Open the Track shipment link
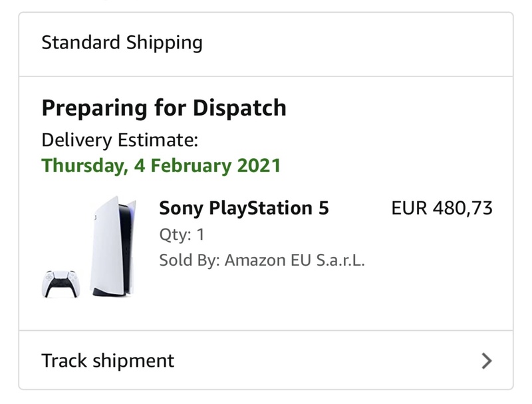Screen dimensions: 532x404 point(108,361)
